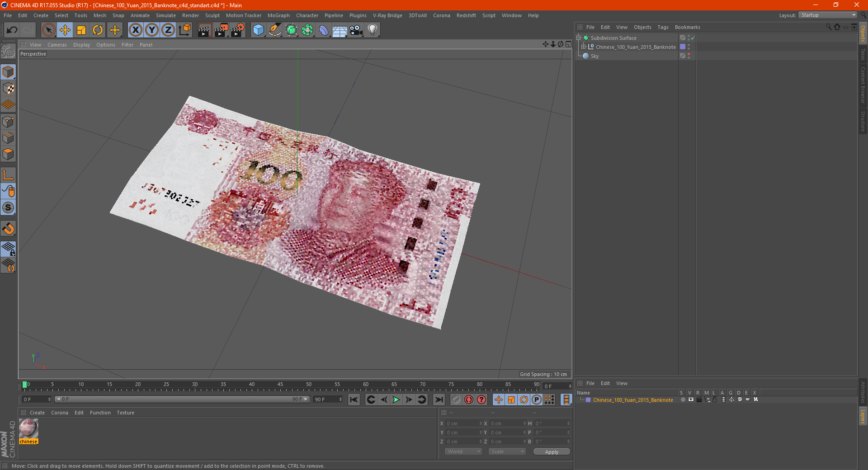Image resolution: width=868 pixels, height=470 pixels.
Task: Click the Apply button
Action: point(552,451)
